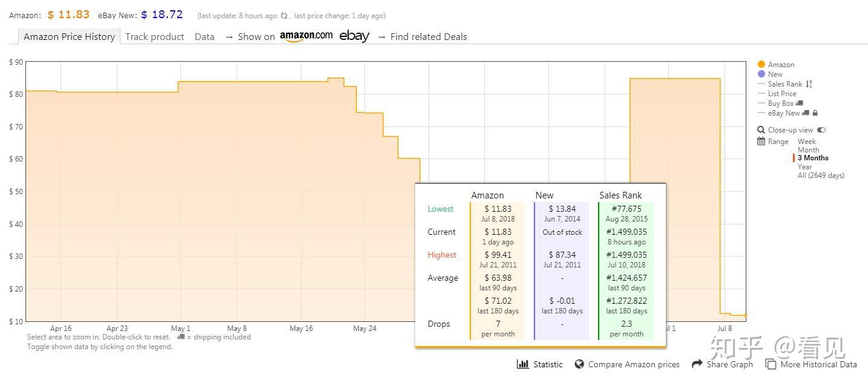
Task: Click the Share Graph link
Action: point(730,364)
